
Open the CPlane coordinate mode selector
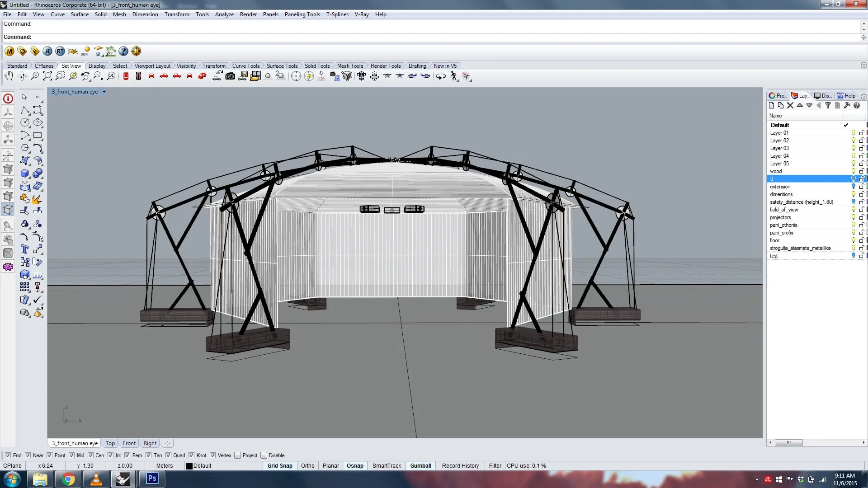[13, 466]
